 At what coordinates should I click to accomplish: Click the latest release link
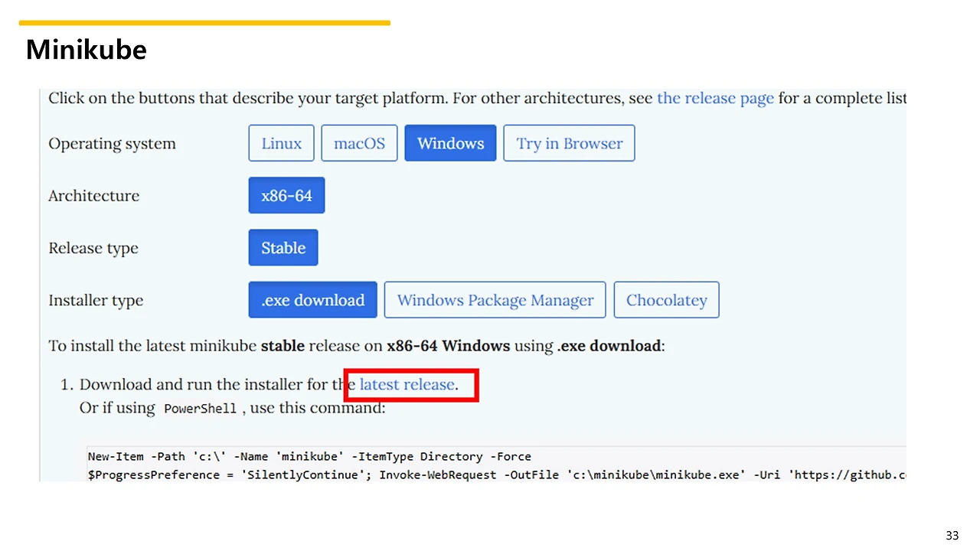pyautogui.click(x=407, y=384)
